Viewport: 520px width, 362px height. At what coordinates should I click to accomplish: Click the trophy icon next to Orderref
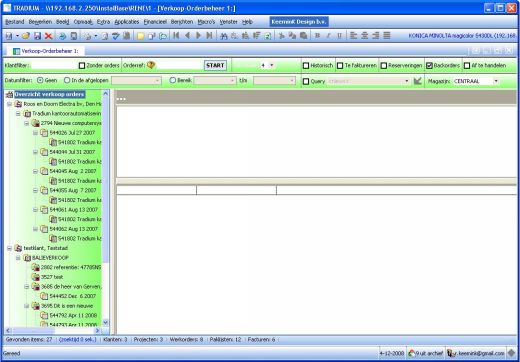click(x=151, y=65)
